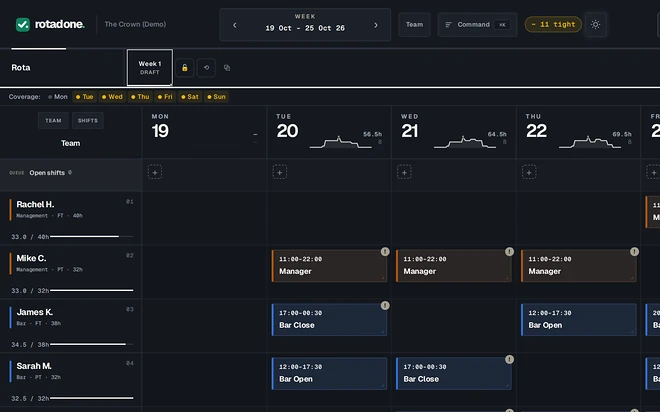Open Wednesday's 64.5h demand sparkline
This screenshot has height=412, width=660.
coord(465,142)
